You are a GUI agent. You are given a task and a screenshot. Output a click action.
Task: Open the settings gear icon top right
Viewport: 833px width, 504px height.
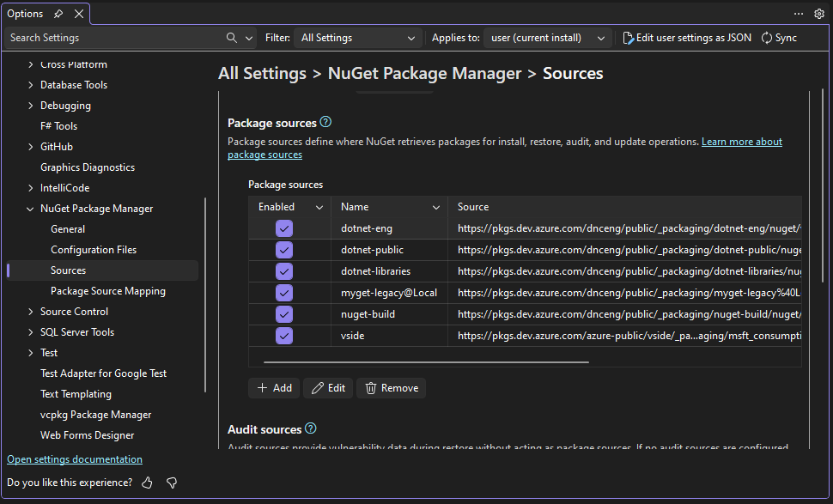[819, 14]
